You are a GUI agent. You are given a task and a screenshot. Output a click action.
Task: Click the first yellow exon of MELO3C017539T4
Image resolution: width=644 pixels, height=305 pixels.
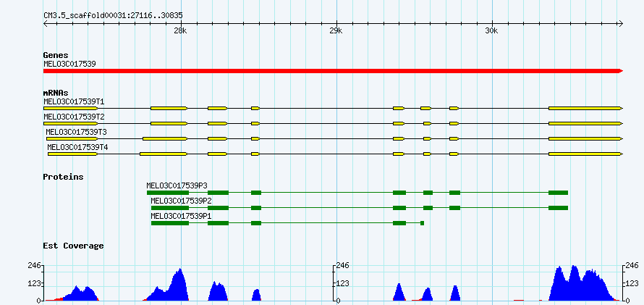coord(72,154)
